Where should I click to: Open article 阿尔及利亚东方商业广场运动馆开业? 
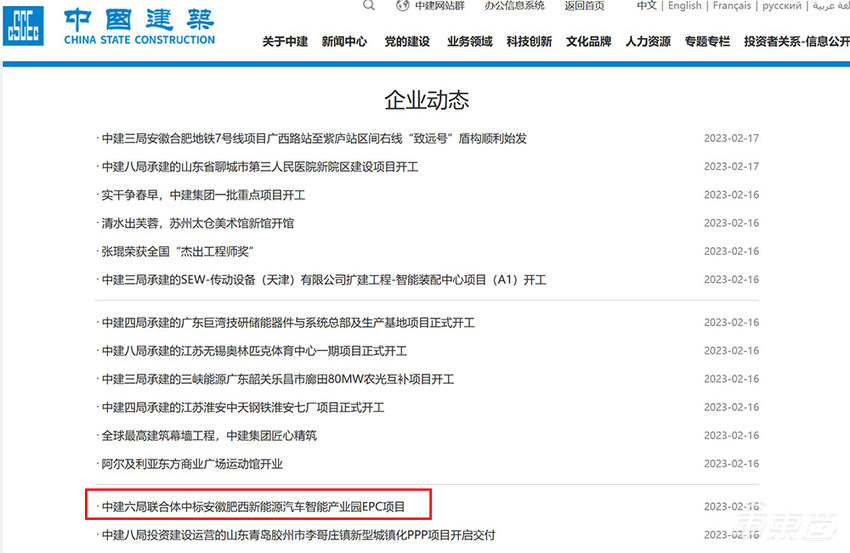coord(192,464)
